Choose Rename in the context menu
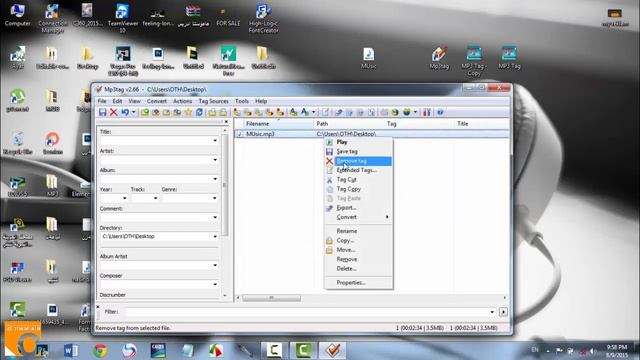Image resolution: width=640 pixels, height=360 pixels. [358, 231]
